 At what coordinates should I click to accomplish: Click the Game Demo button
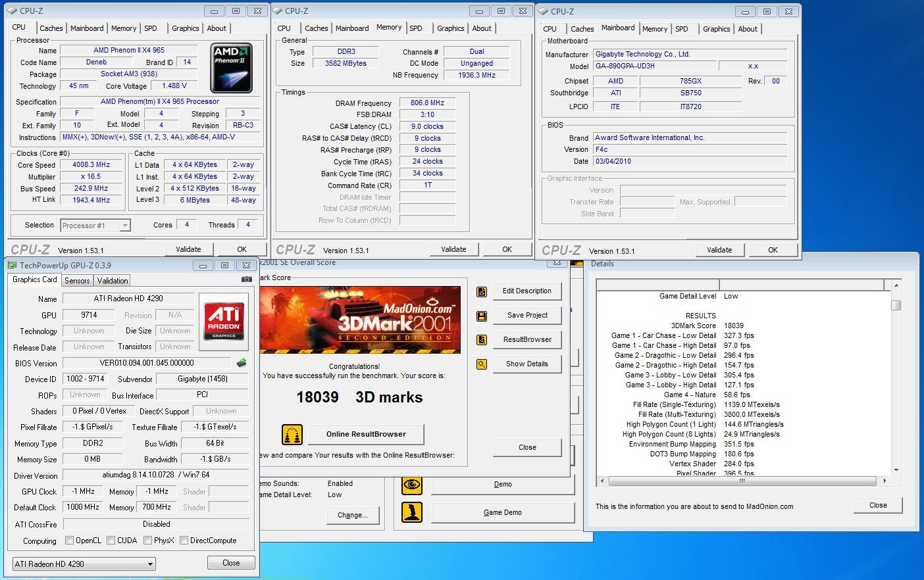[503, 512]
